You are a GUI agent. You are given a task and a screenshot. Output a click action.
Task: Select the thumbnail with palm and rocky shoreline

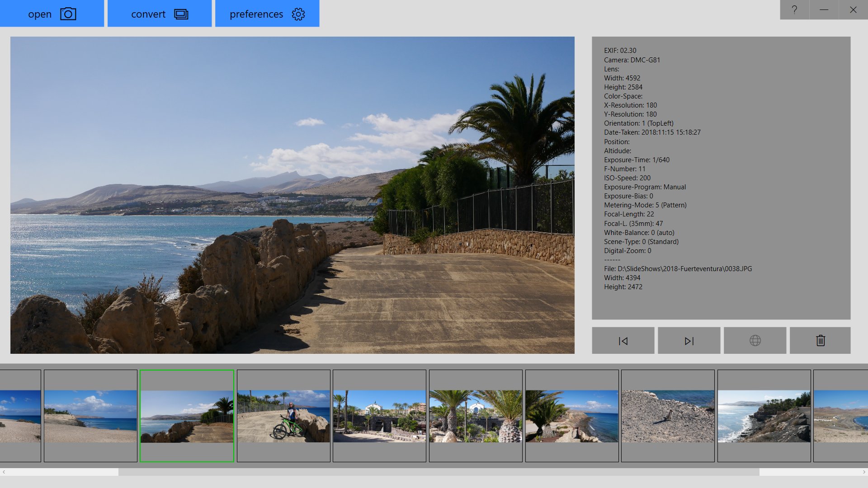572,416
